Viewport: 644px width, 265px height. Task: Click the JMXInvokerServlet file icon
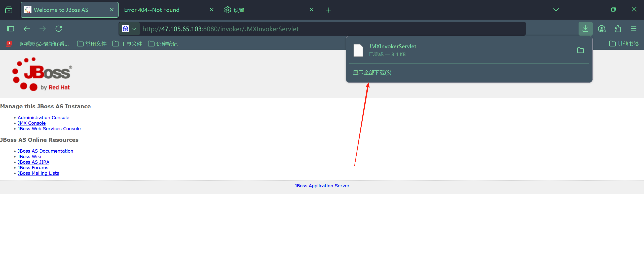point(358,50)
